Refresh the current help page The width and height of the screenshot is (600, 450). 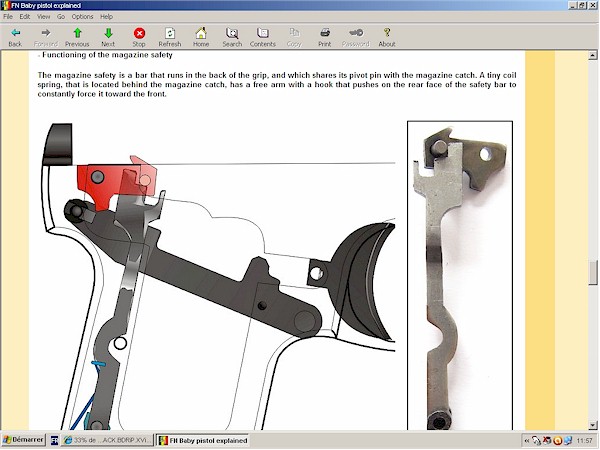coord(170,38)
